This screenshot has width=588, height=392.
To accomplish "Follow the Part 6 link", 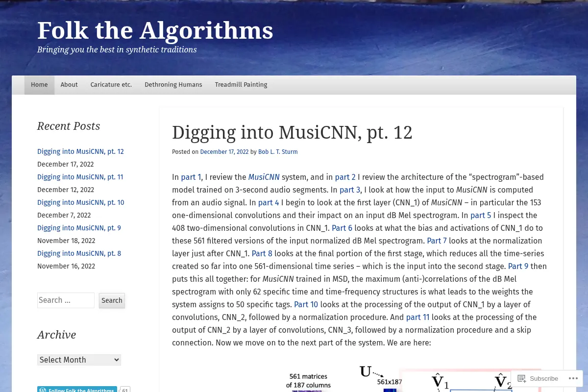I will coord(342,228).
